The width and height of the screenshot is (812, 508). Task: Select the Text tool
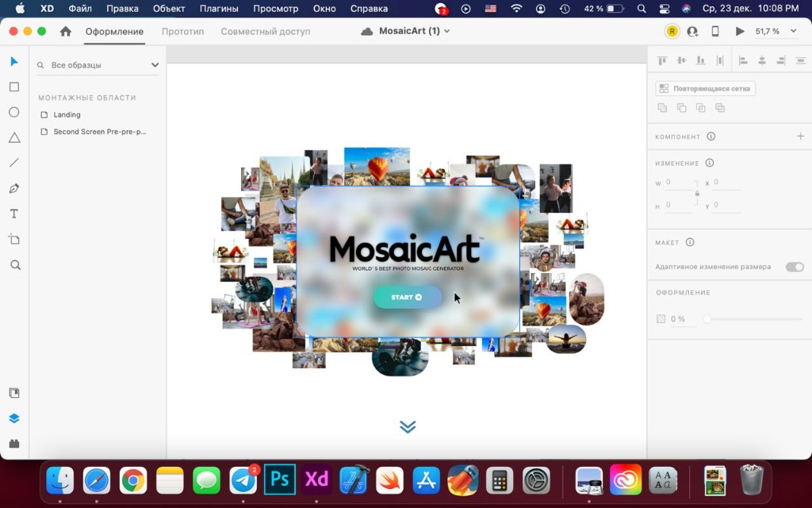tap(14, 214)
